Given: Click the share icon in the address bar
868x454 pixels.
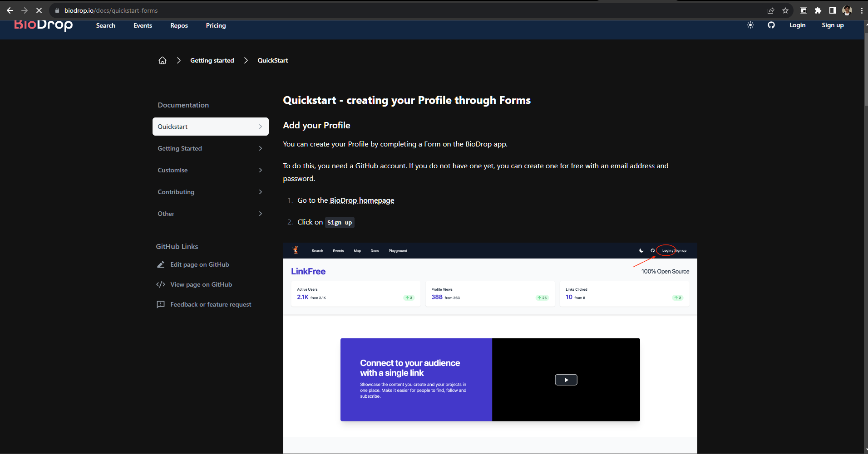Looking at the screenshot, I should [770, 10].
